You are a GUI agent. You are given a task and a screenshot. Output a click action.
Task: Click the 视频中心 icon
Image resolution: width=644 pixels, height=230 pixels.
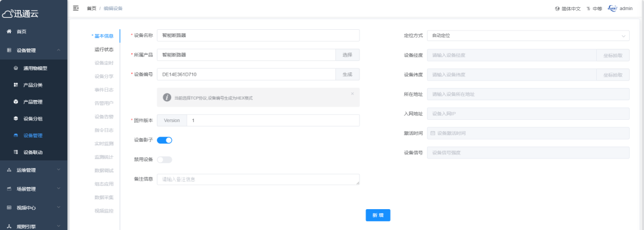point(9,208)
